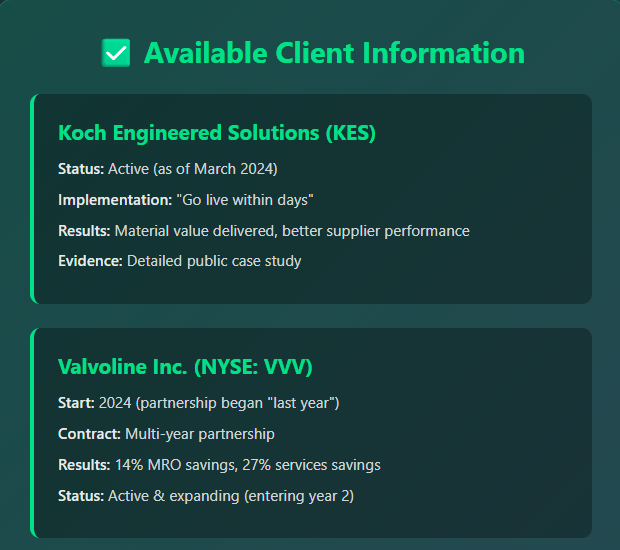Select the Koch Engineered Solutions (KES) title

[x=217, y=133]
